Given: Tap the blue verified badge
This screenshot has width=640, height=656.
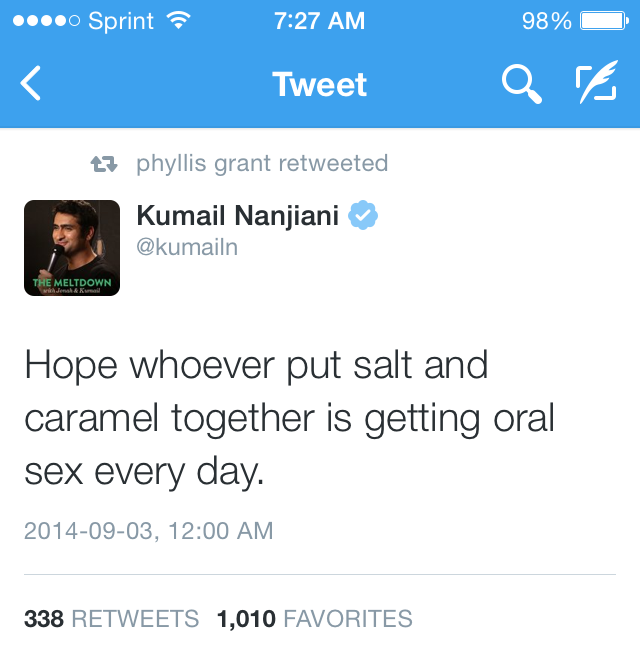Looking at the screenshot, I should pos(362,215).
